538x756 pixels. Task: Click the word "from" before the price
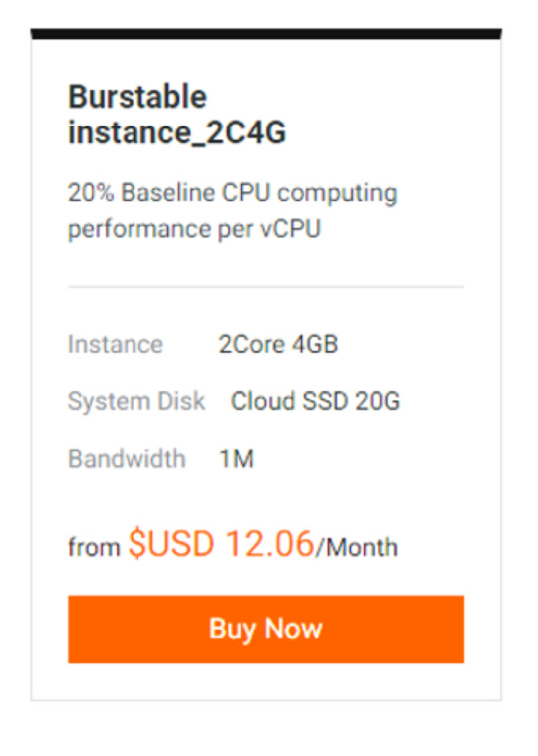pyautogui.click(x=94, y=547)
